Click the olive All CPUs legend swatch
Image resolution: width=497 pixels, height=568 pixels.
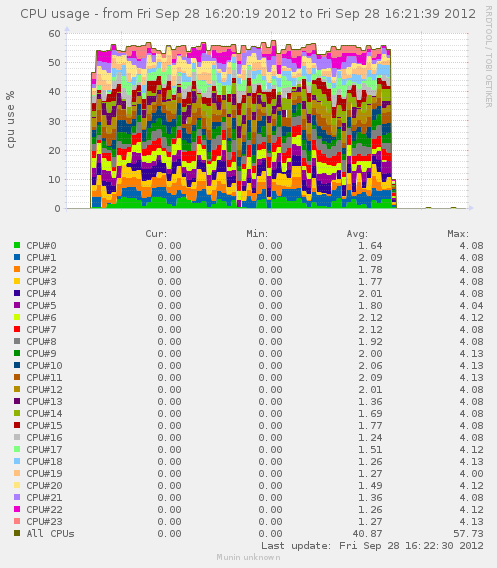17,533
